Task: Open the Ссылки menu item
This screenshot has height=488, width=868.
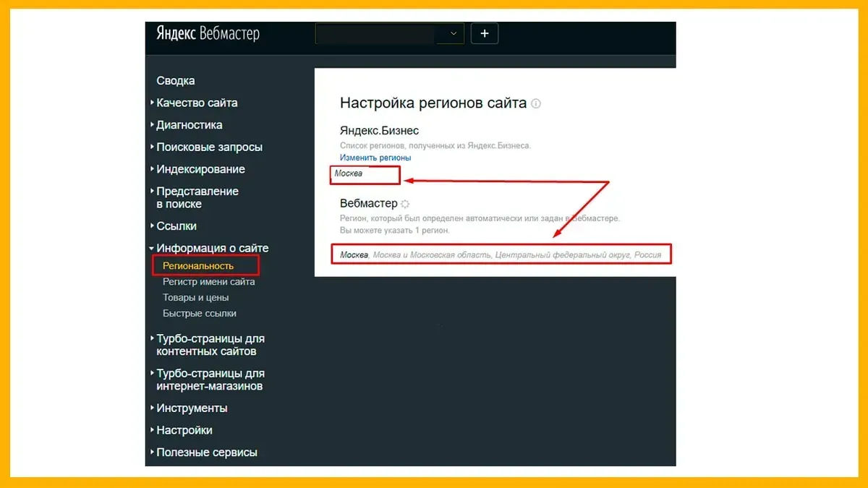Action: [x=176, y=226]
